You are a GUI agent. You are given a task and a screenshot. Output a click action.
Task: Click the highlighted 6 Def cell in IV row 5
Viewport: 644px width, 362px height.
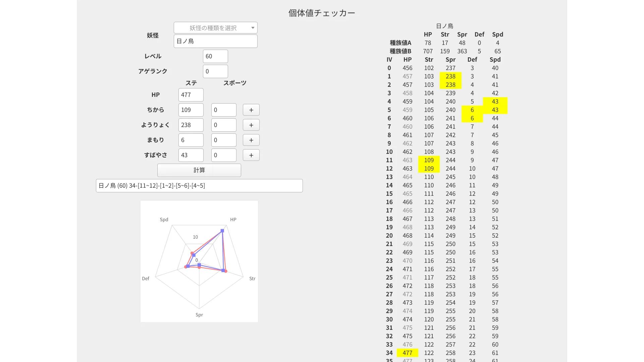coord(472,110)
